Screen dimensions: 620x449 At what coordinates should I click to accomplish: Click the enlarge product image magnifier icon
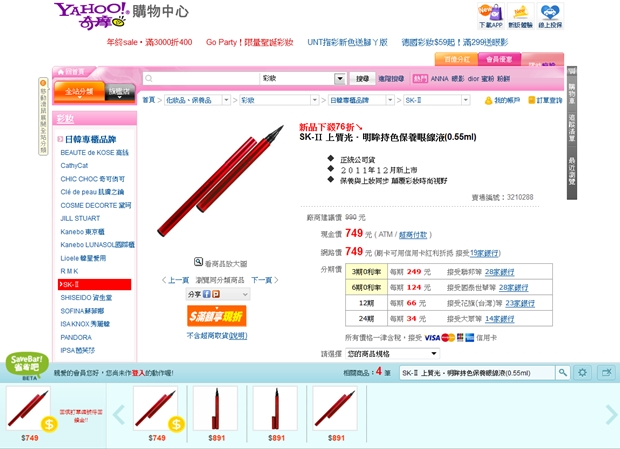198,262
